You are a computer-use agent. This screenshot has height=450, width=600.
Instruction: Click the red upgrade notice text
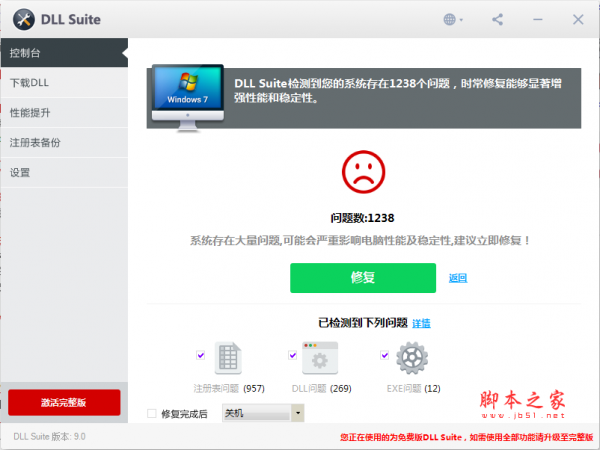466,437
